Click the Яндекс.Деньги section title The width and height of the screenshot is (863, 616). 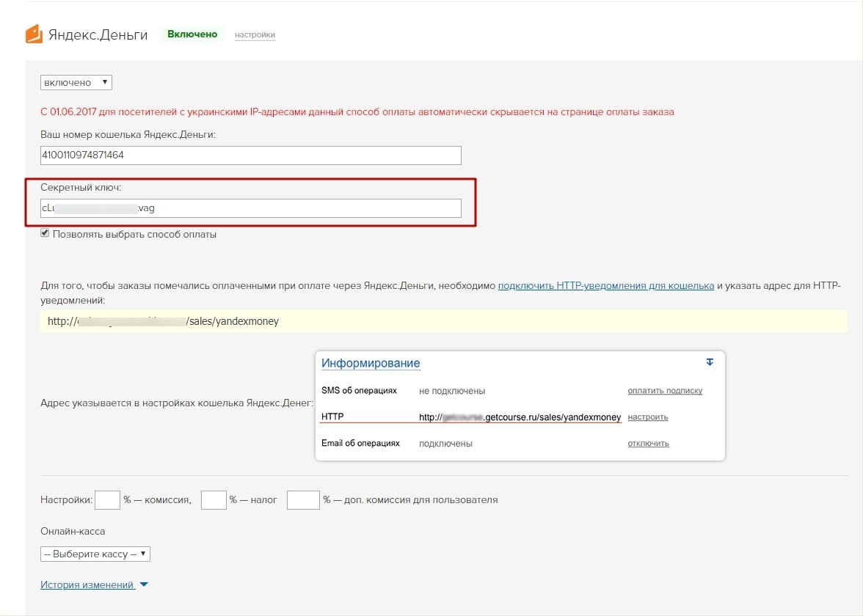(x=98, y=34)
